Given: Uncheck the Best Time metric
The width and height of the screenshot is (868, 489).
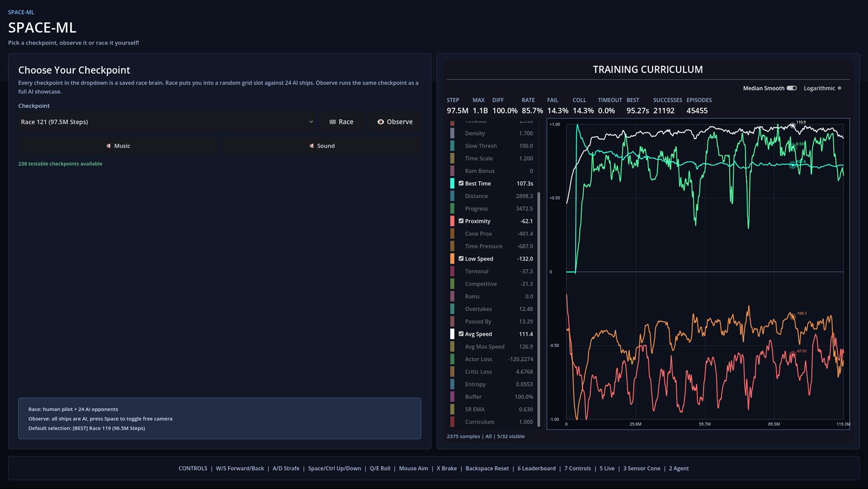Looking at the screenshot, I should (x=461, y=183).
